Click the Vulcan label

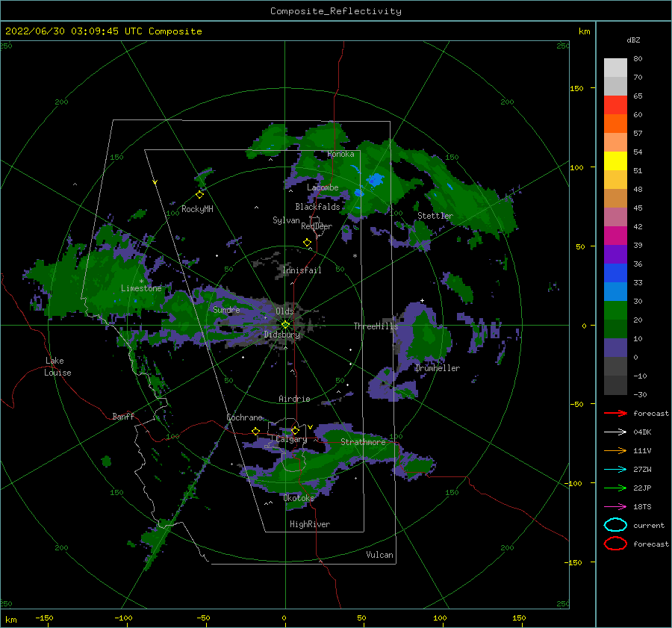point(379,555)
